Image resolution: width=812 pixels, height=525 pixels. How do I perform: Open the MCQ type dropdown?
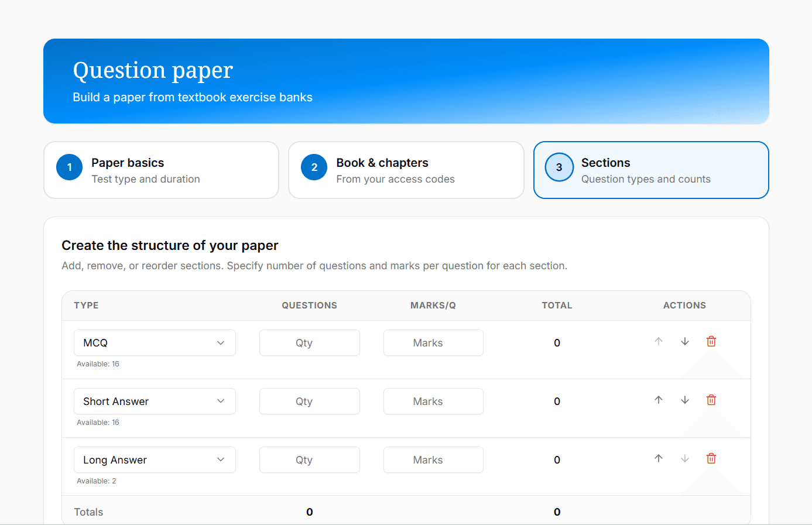point(155,343)
